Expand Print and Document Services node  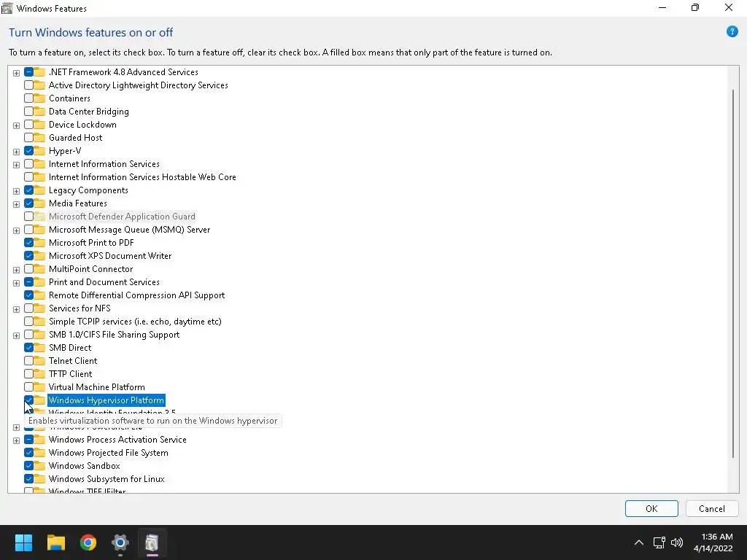(x=16, y=283)
